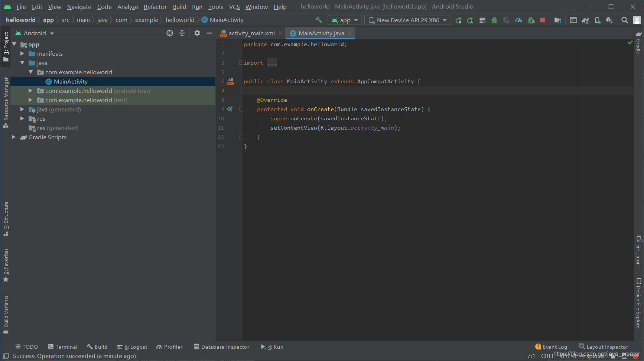
Task: Click Sync Project with Gradle Files icon
Action: [x=586, y=20]
